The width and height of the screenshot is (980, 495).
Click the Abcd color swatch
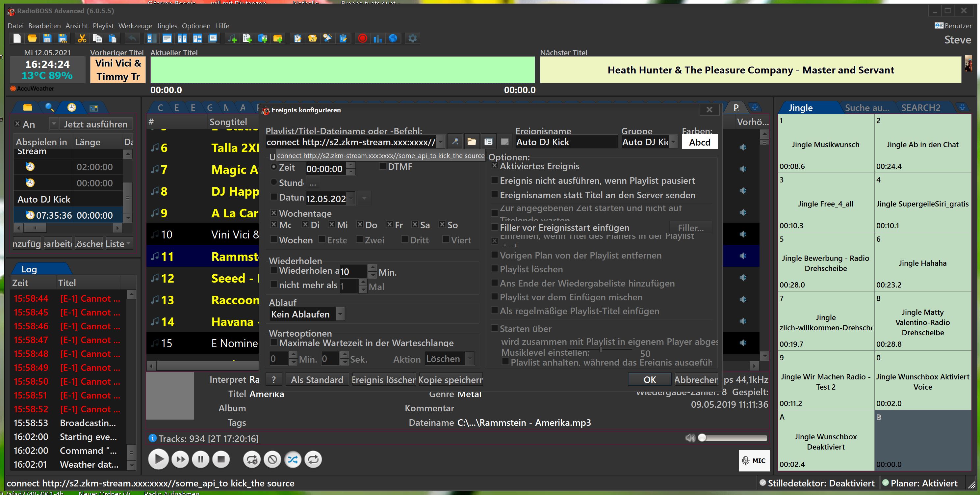tap(699, 142)
